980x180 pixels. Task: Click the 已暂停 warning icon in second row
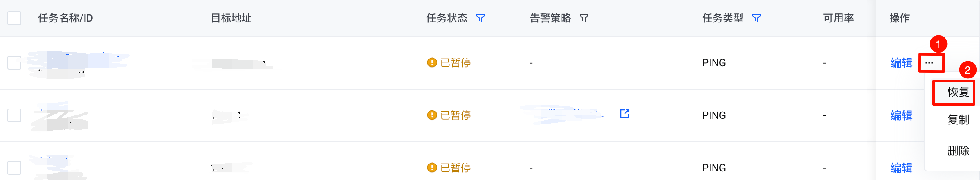click(432, 115)
